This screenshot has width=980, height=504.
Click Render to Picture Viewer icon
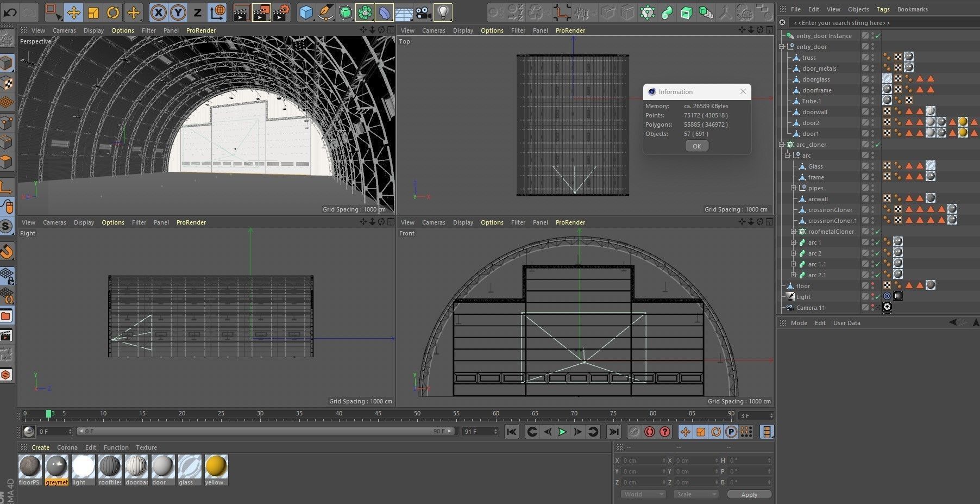(261, 12)
